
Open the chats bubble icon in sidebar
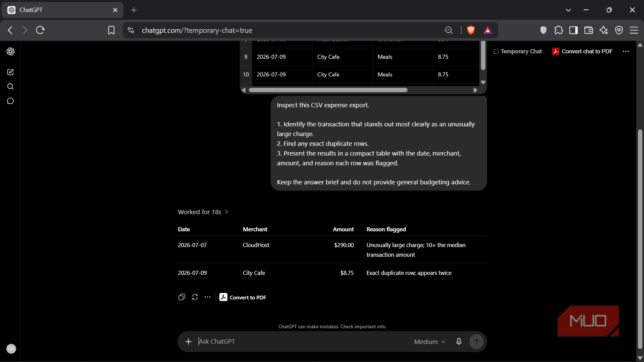coord(11,101)
